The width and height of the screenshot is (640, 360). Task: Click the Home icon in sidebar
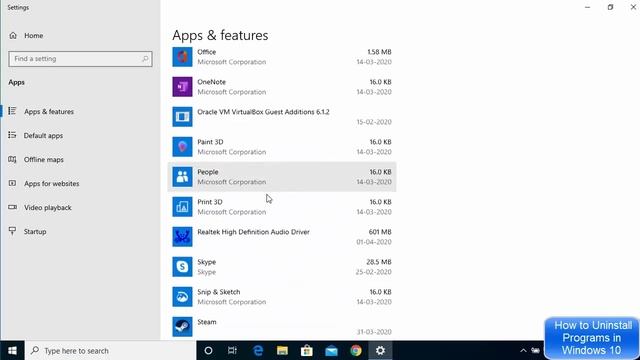coord(13,36)
